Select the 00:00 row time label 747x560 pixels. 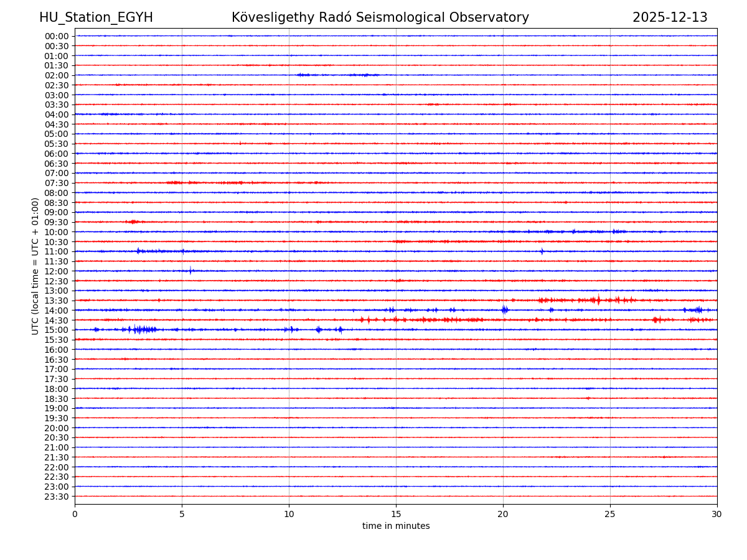point(57,36)
